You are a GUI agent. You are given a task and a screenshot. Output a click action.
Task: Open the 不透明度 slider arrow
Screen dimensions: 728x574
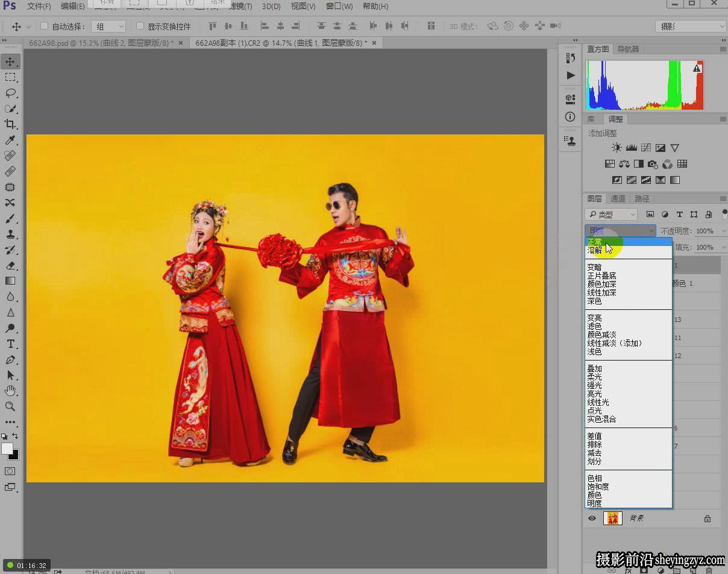[723, 231]
